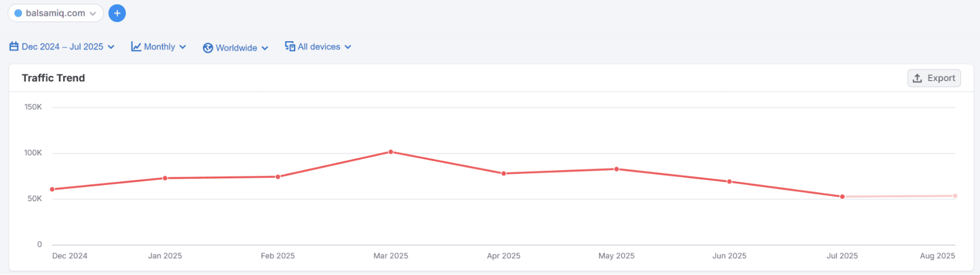Click the Jul 2025 data point
This screenshot has width=980, height=275.
842,197
